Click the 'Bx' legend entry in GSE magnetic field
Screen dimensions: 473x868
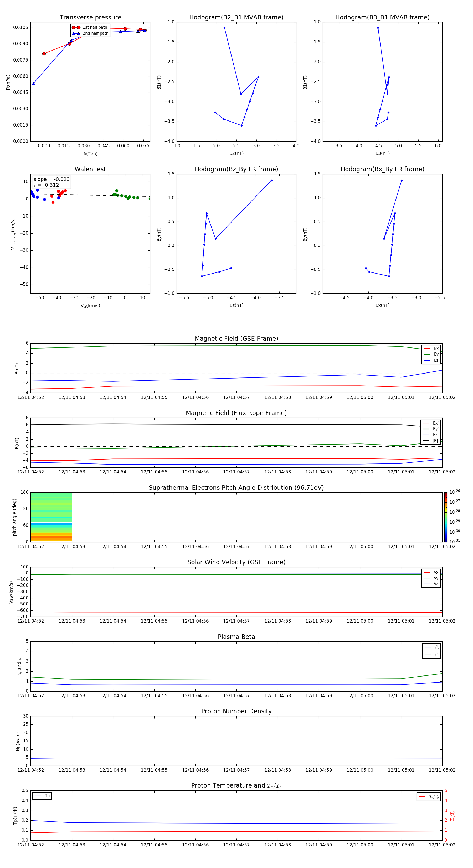(x=431, y=349)
